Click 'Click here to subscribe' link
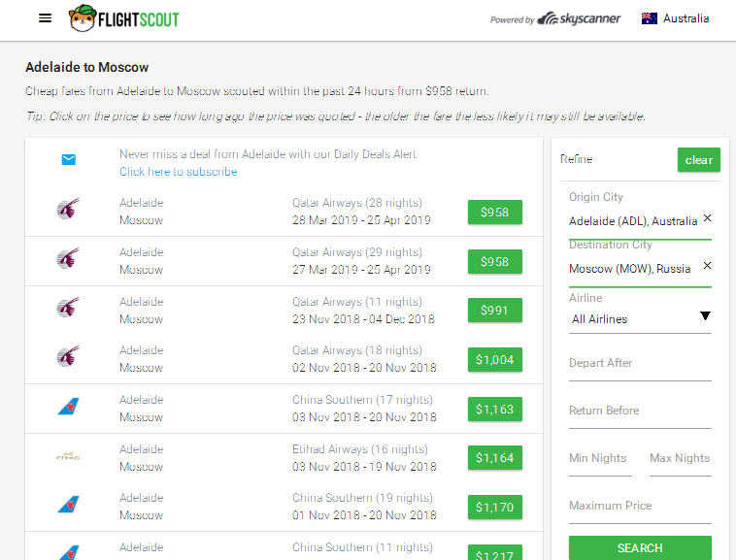736x560 pixels. (x=179, y=172)
